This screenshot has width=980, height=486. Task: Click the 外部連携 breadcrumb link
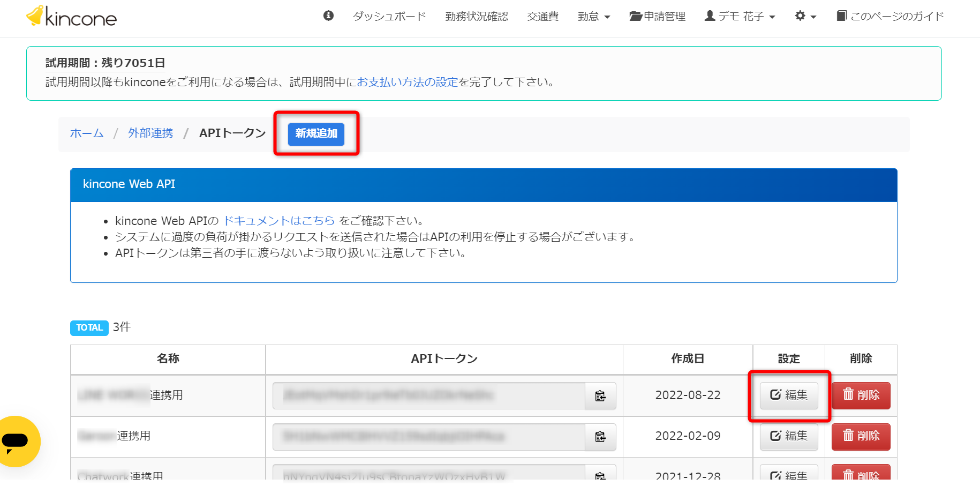tap(150, 133)
